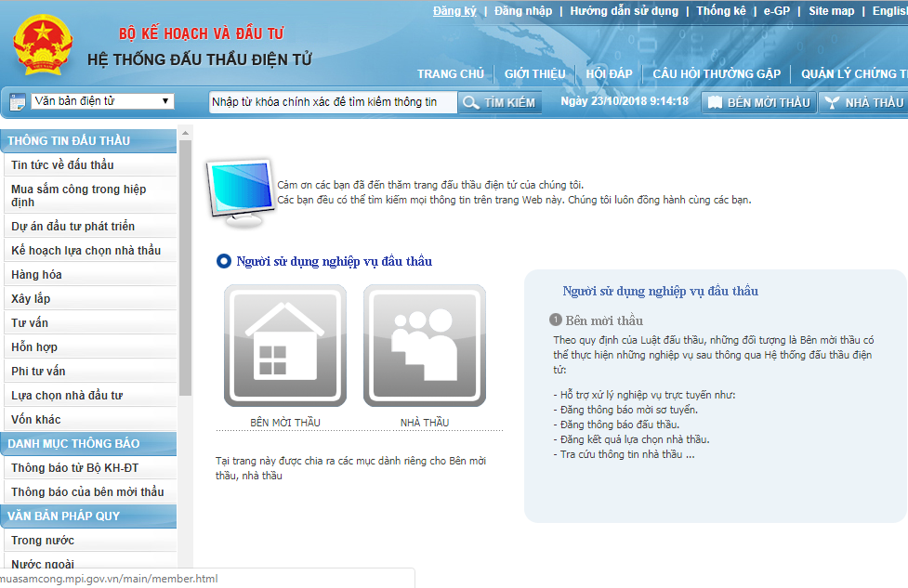Screen dimensions: 908x588
Task: Click the BÊN MỜI THẦU house icon
Action: pos(285,346)
